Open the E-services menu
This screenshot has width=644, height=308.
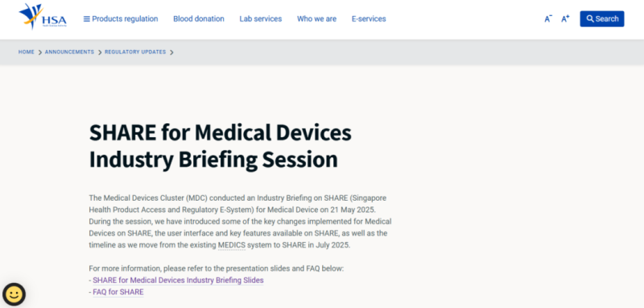click(369, 19)
